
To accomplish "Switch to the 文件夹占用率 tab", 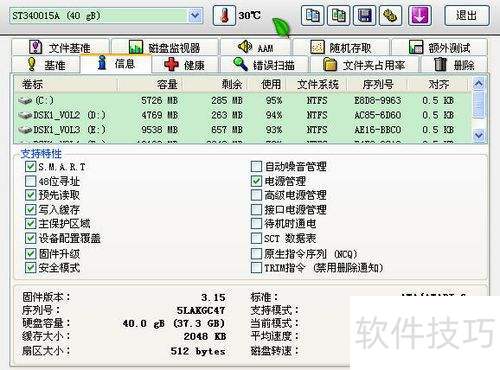I will pyautogui.click(x=364, y=64).
